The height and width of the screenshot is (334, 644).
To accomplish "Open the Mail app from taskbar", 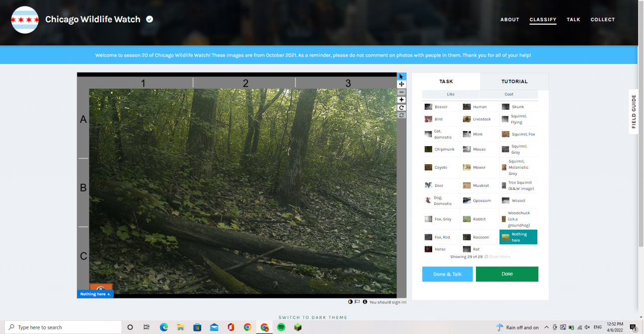I will coord(214,327).
